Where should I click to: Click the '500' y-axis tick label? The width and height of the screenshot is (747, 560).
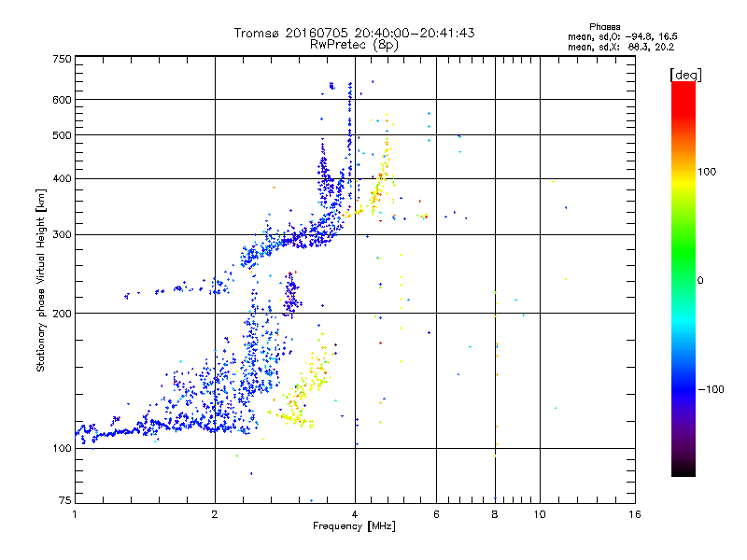click(62, 135)
